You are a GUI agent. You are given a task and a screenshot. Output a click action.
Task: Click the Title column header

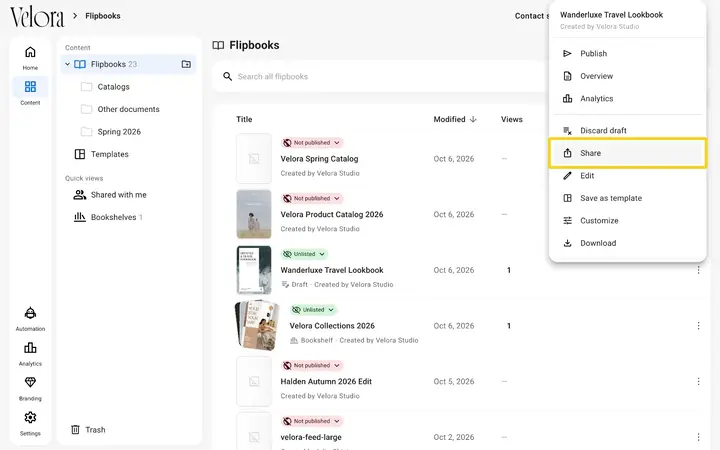244,119
